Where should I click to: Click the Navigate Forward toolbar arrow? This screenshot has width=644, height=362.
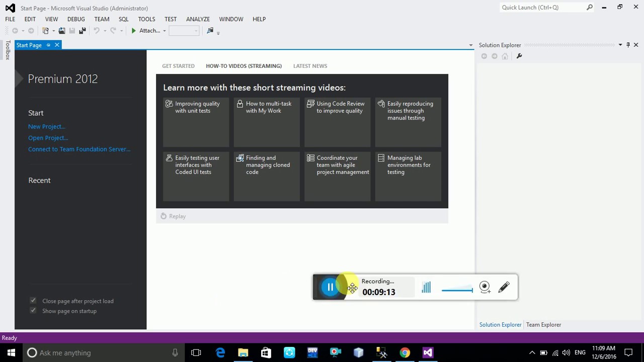pyautogui.click(x=31, y=31)
